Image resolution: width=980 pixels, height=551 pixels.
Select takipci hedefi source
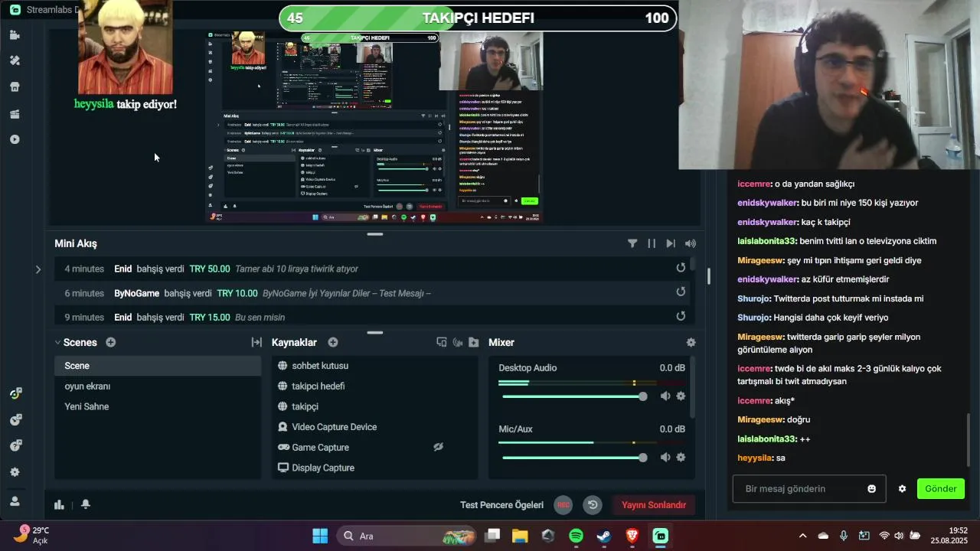click(374, 386)
